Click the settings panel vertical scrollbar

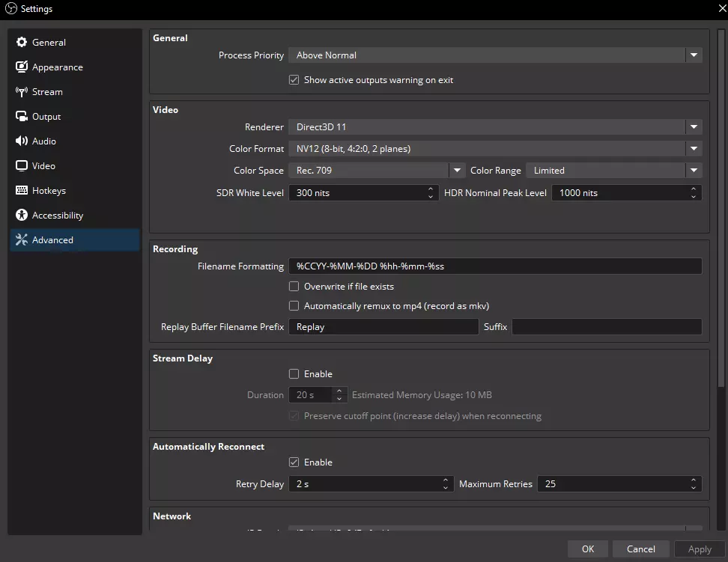tap(722, 210)
